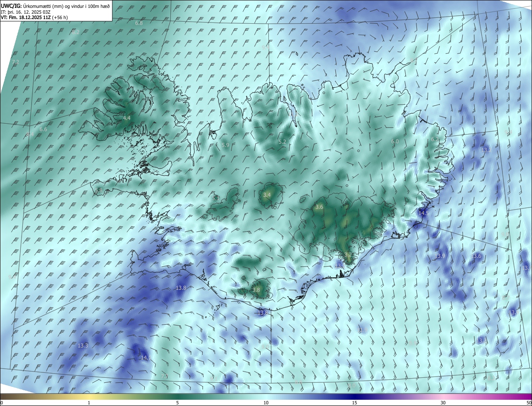
Task: Click the 15 label on color scale
Action: coord(355,403)
